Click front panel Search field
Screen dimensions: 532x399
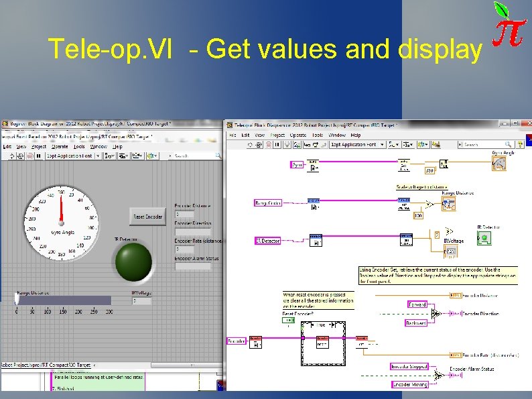pyautogui.click(x=196, y=156)
